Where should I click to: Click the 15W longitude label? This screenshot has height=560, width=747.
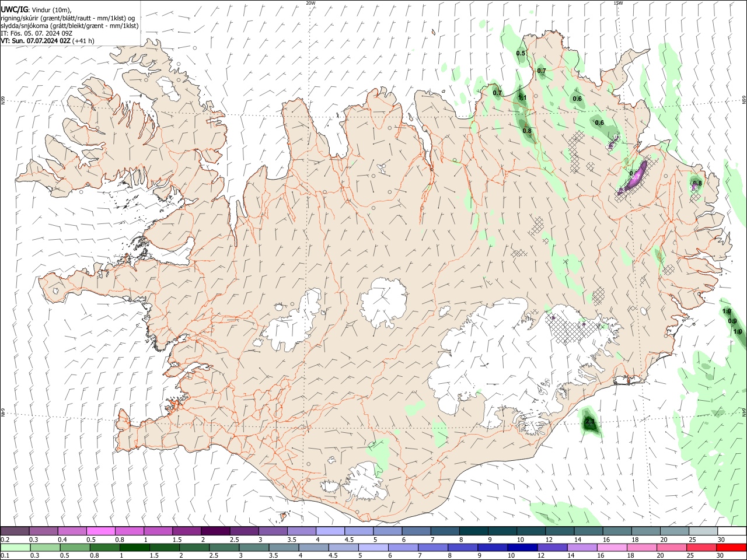pyautogui.click(x=617, y=3)
